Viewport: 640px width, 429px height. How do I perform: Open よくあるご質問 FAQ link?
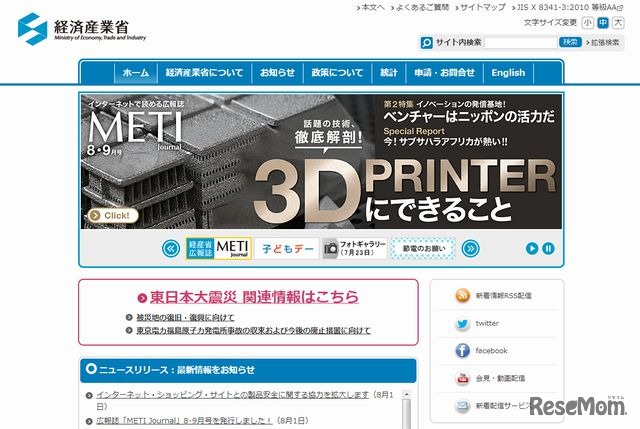(420, 7)
